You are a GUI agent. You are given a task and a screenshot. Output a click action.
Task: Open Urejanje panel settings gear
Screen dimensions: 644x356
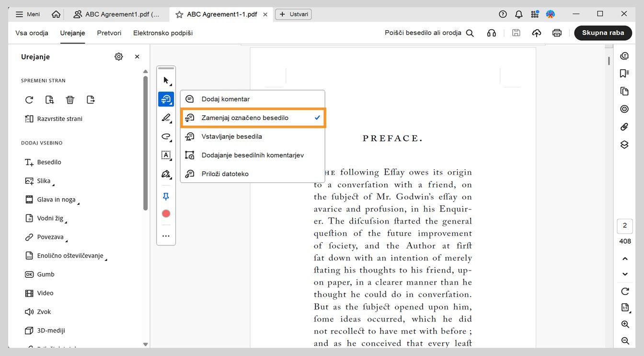(x=119, y=57)
